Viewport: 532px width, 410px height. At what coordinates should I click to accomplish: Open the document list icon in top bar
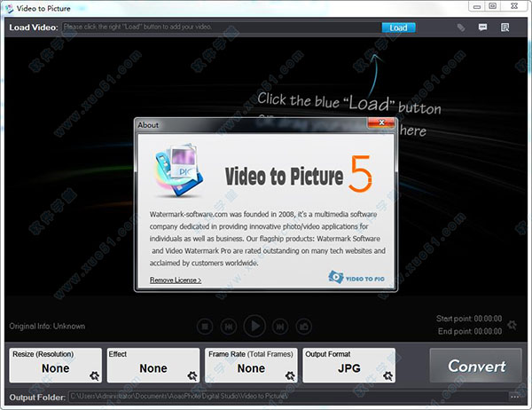pos(505,28)
